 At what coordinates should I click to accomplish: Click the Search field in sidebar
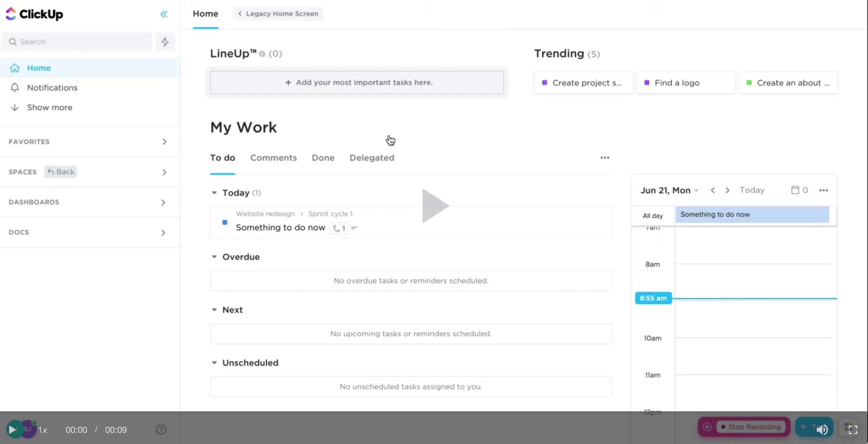(x=78, y=42)
